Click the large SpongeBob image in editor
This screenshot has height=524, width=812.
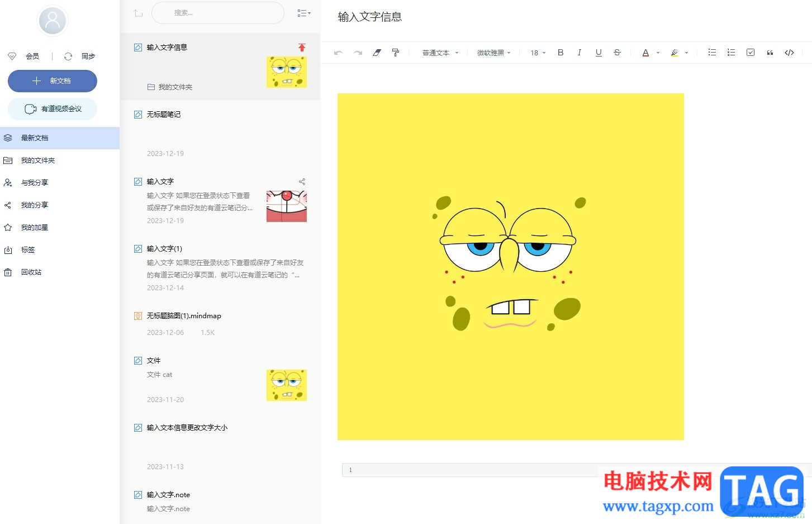[511, 267]
